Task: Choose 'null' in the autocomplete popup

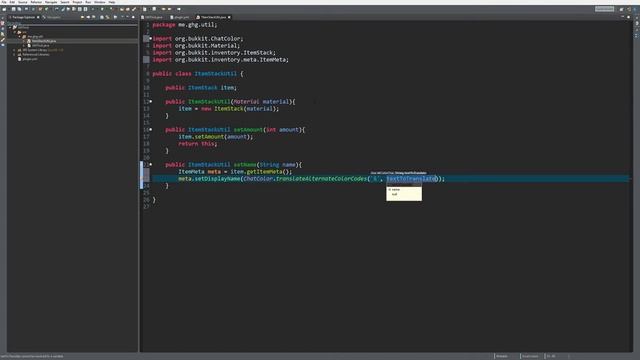Action: pos(404,195)
